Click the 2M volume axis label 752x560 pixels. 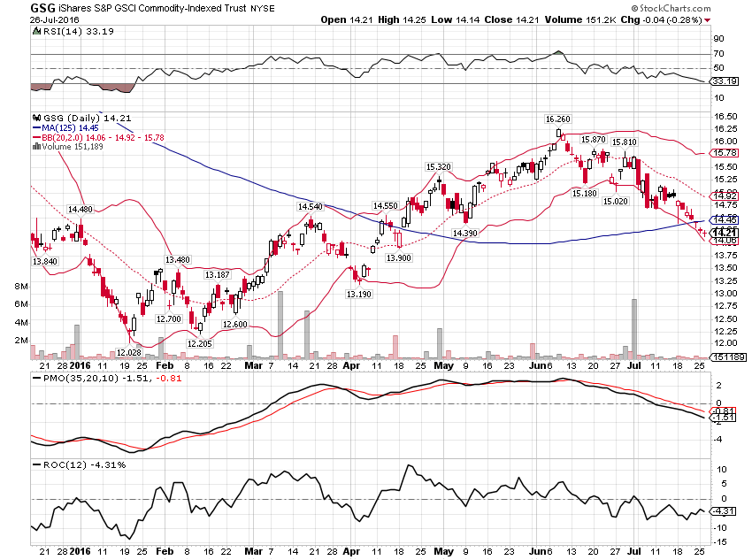(x=21, y=341)
